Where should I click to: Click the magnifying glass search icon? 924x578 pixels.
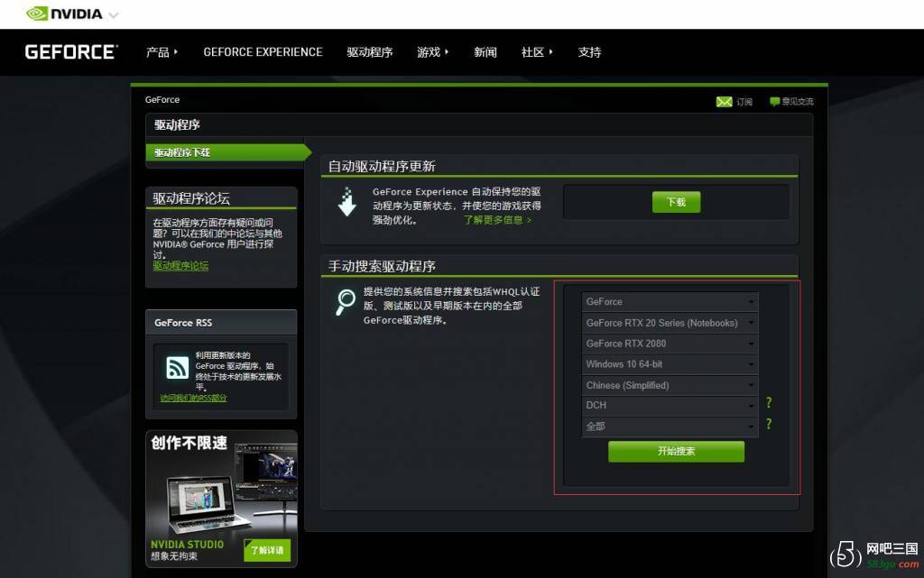345,302
